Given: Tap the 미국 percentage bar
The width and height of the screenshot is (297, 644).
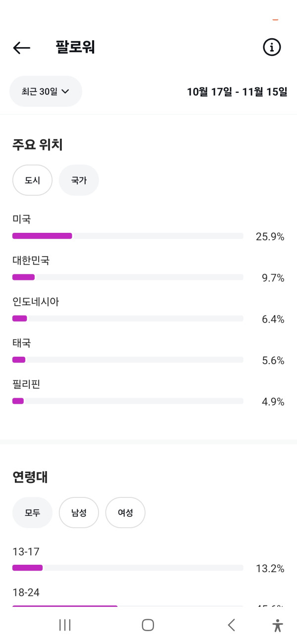Looking at the screenshot, I should point(128,236).
